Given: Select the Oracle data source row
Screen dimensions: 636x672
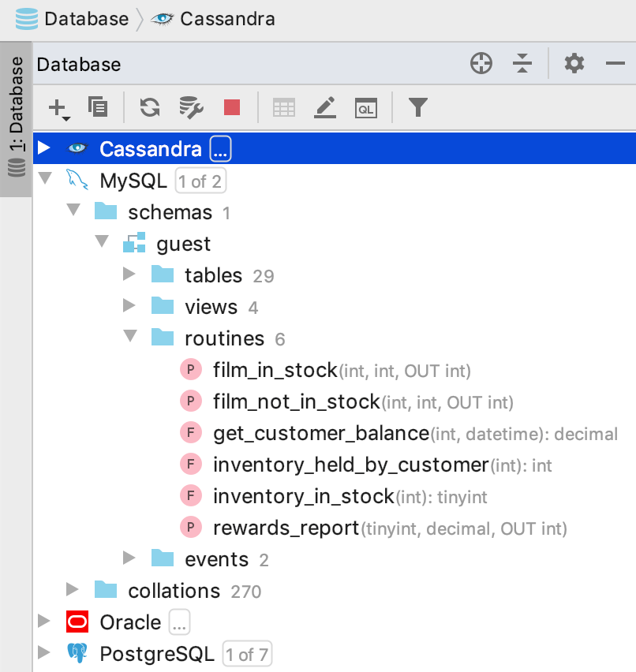Looking at the screenshot, I should click(335, 622).
